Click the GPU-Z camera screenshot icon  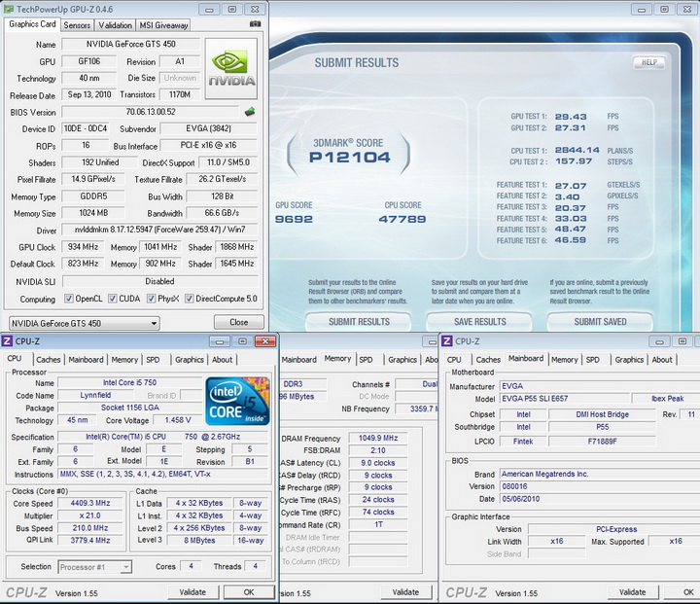255,23
